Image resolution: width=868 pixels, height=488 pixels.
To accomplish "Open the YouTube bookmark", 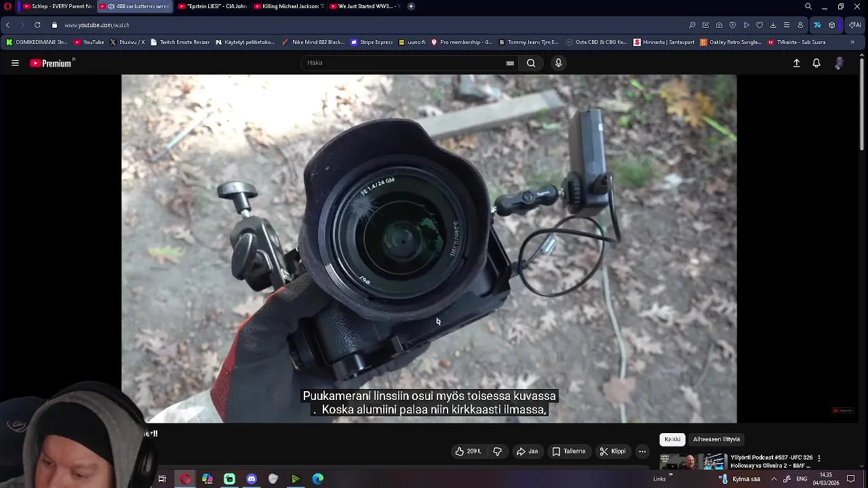I will point(89,42).
